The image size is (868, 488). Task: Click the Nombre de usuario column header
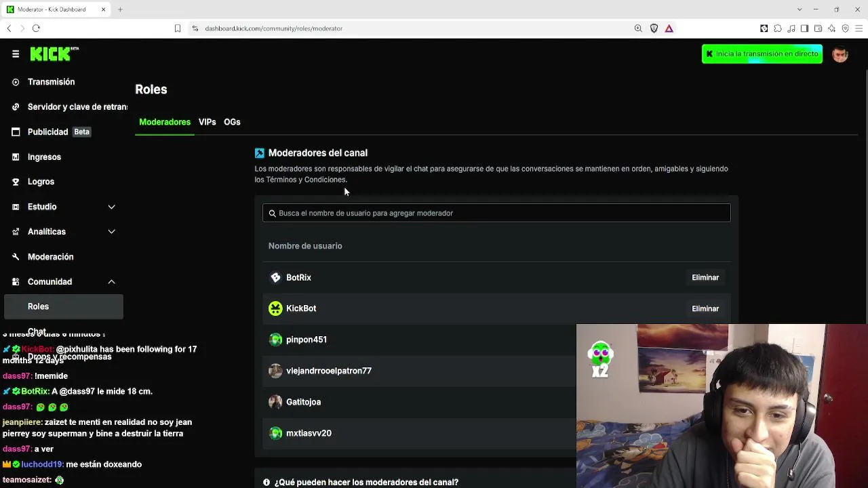coord(305,246)
